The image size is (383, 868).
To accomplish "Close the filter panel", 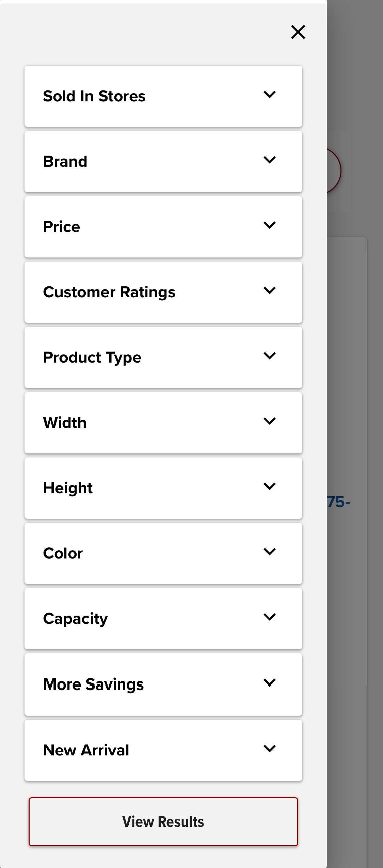I will point(298,32).
